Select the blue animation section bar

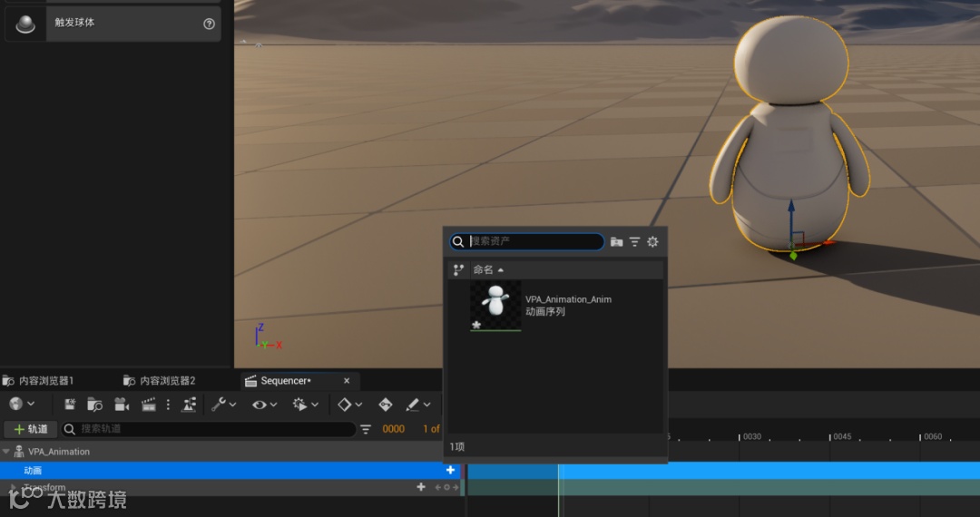[723, 471]
